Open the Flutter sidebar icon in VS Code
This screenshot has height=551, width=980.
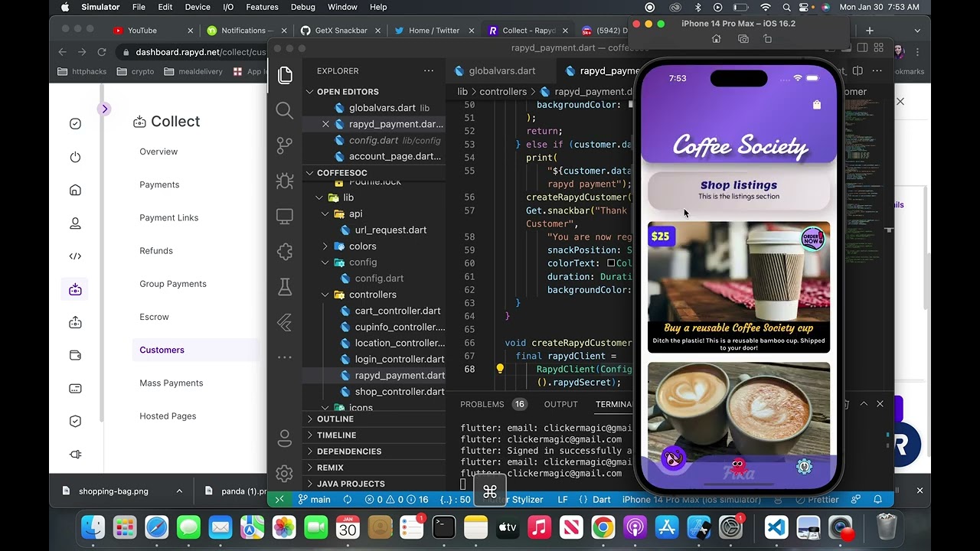[x=285, y=322]
